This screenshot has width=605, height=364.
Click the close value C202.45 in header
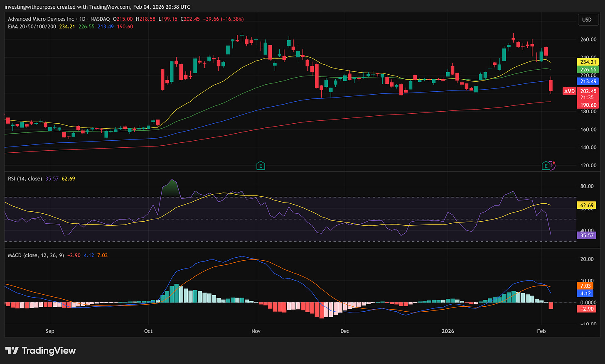190,19
